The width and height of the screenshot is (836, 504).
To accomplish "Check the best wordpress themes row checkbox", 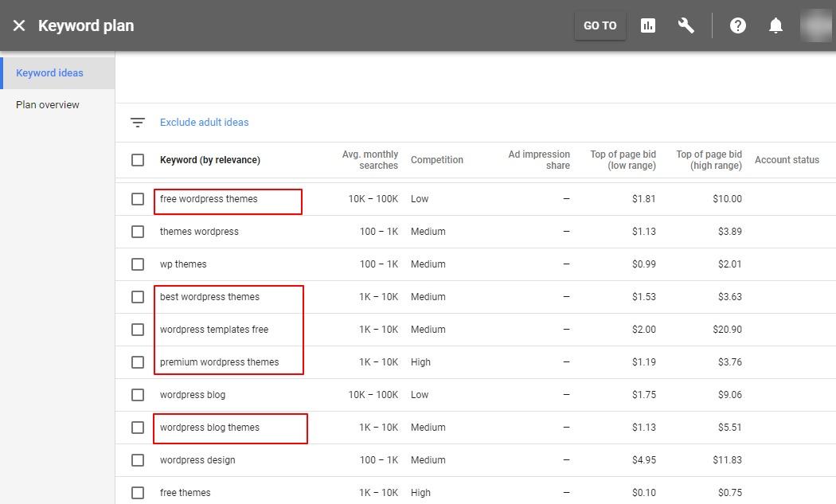I will tap(138, 296).
